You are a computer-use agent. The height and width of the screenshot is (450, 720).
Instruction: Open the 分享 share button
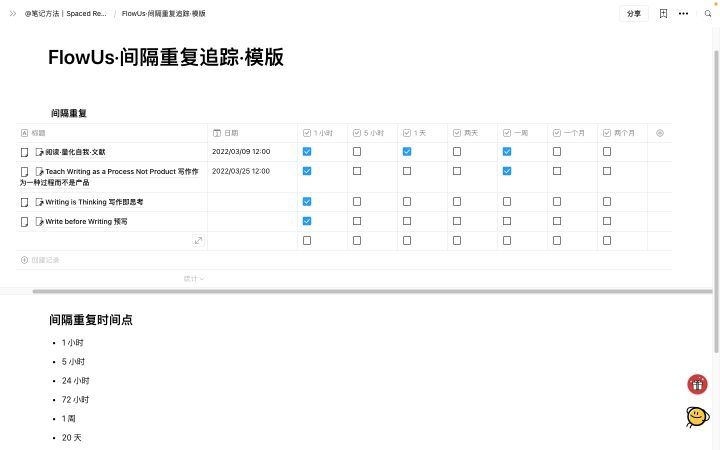(x=634, y=14)
